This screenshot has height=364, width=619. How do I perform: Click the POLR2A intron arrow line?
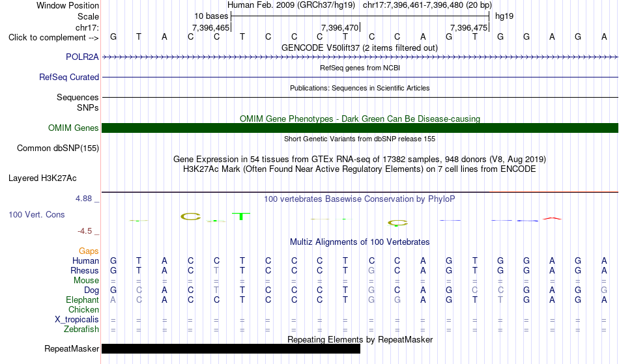[x=360, y=57]
